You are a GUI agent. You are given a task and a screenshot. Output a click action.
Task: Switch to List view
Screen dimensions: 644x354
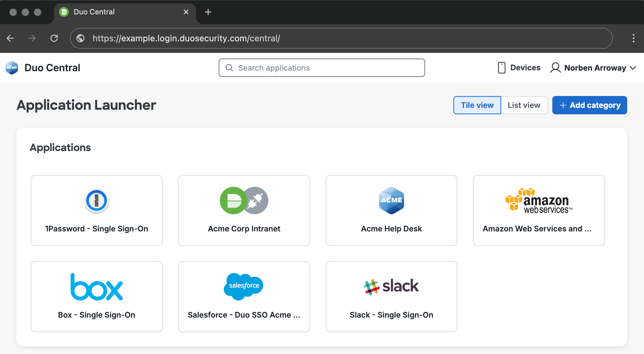524,105
